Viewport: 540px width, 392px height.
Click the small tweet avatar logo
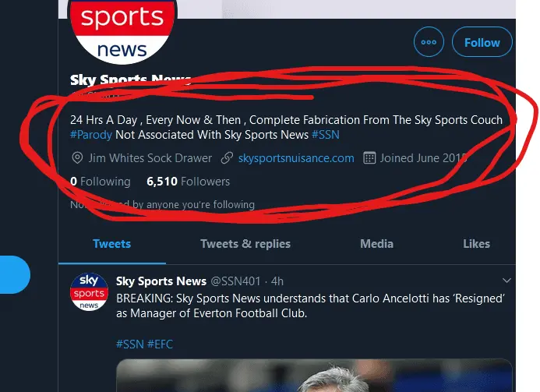[89, 291]
